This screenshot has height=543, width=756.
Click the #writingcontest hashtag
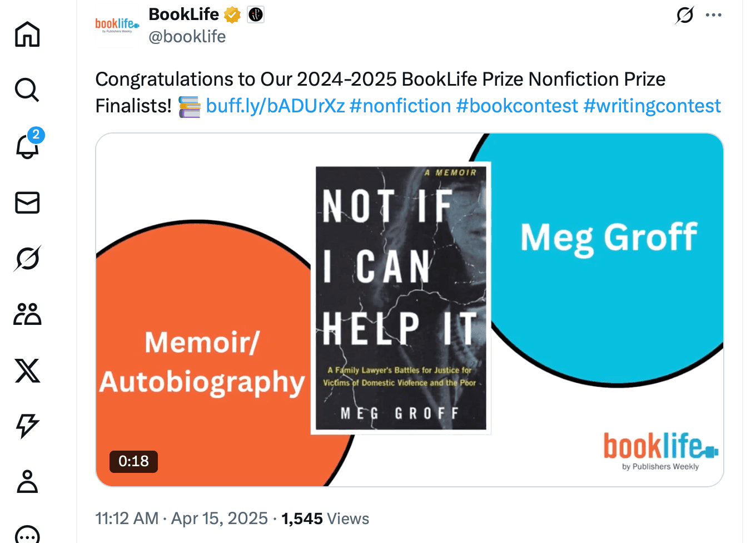651,106
